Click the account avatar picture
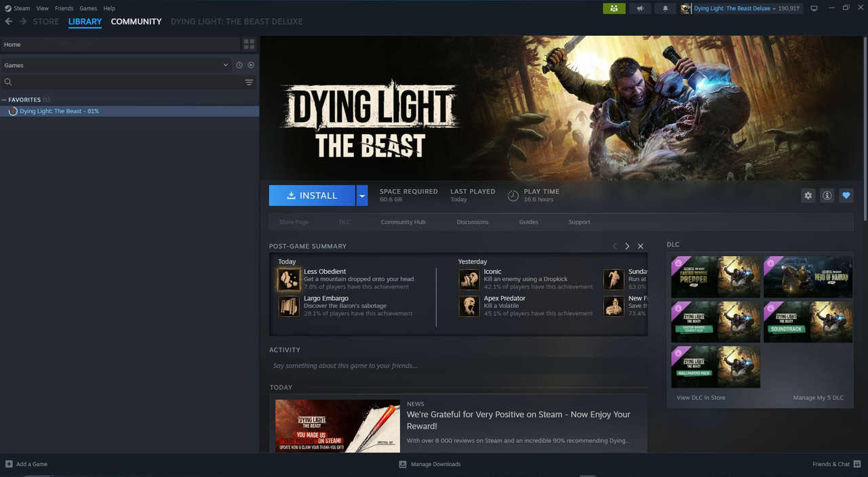The height and width of the screenshot is (477, 868). (x=686, y=8)
